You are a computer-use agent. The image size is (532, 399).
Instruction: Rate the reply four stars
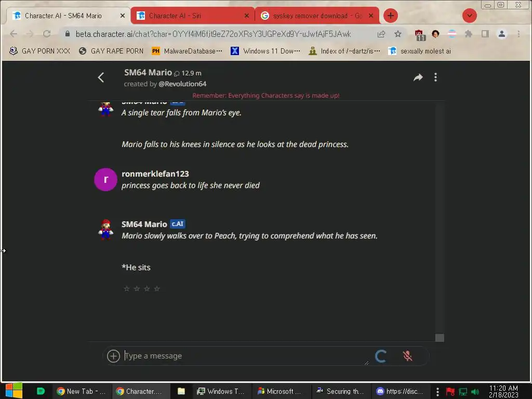pos(157,289)
